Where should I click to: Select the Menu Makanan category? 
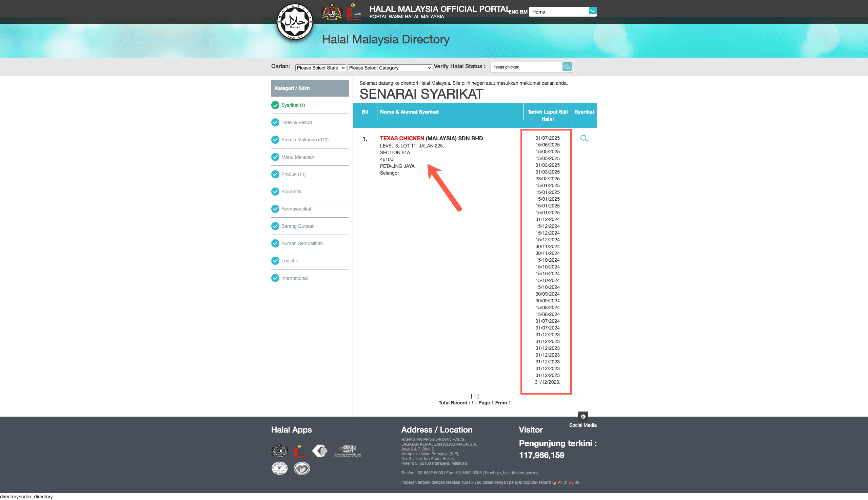297,157
